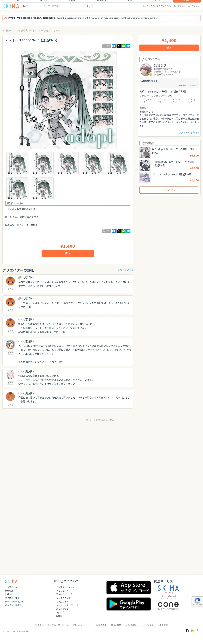203x644 pixels.
Task: Share on X above the main image
Action: 119,46
